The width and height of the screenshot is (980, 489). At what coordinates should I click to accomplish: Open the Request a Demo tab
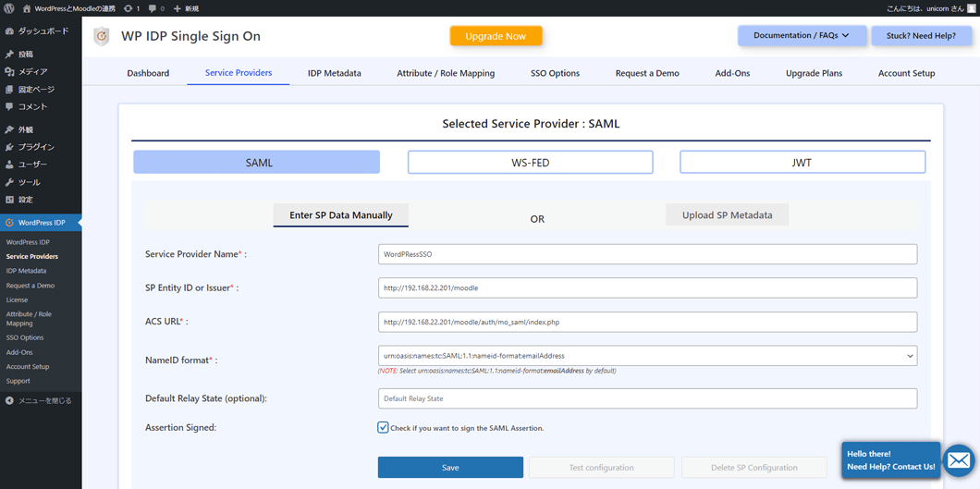647,73
